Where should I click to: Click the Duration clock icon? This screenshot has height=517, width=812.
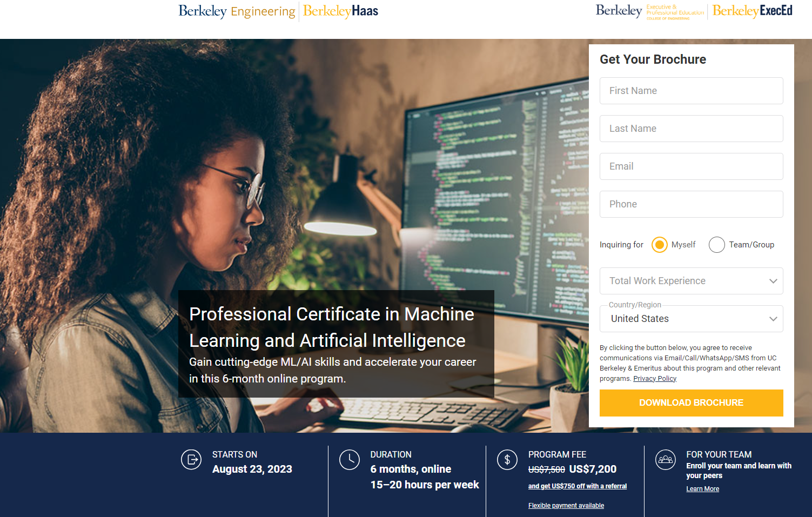350,460
